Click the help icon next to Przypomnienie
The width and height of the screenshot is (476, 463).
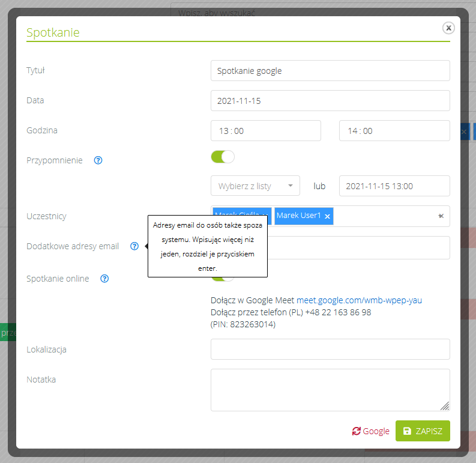[98, 160]
